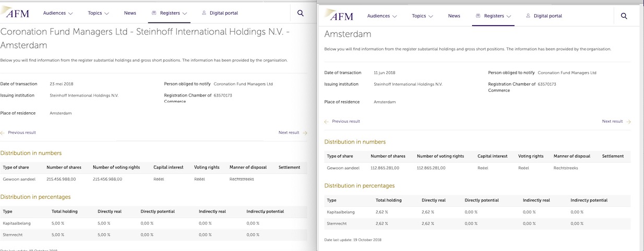Screen dimensions: 644x251
Task: Expand Audiences dropdown in right window
Action: pyautogui.click(x=382, y=16)
